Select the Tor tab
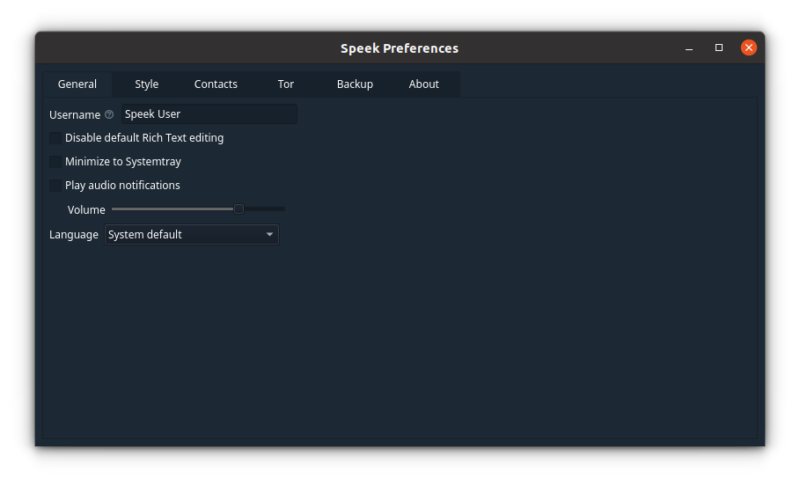The height and width of the screenshot is (483, 800). [286, 84]
